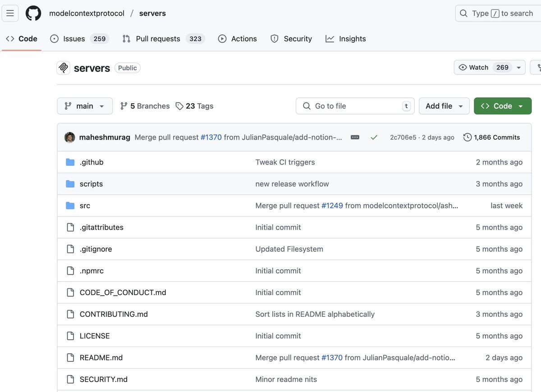Open the hamburger navigation menu
Viewport: 541px width, 392px height.
[10, 14]
